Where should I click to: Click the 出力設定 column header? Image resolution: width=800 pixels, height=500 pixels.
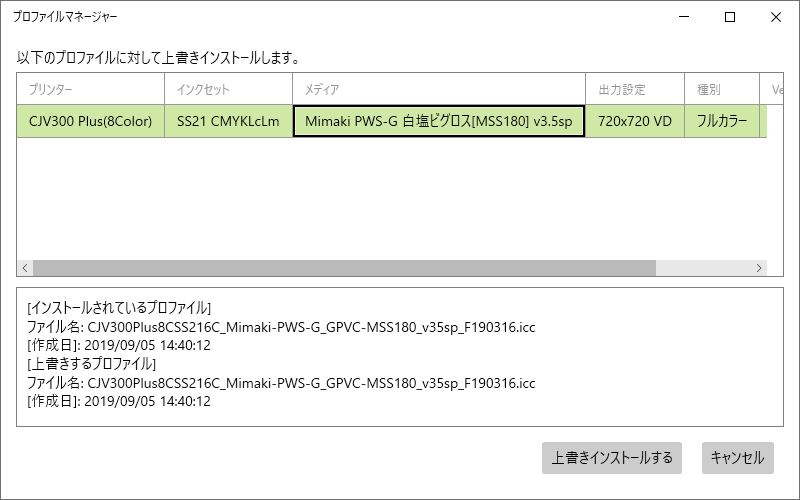[x=635, y=89]
